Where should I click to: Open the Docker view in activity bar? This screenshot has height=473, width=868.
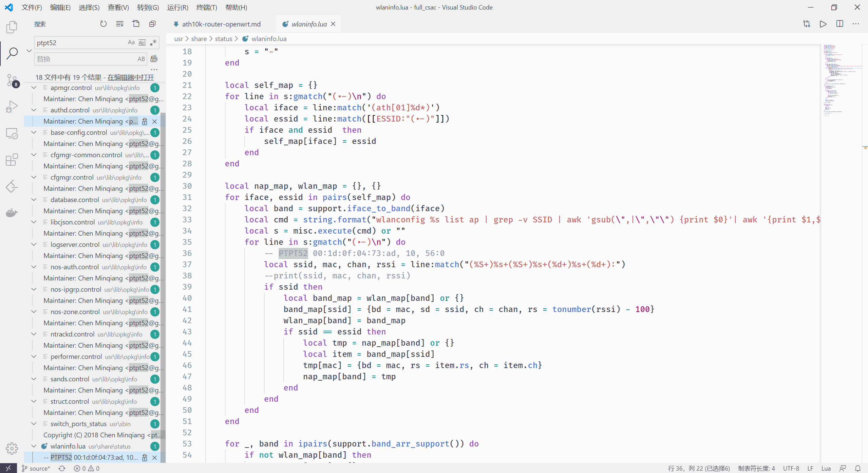pos(12,213)
